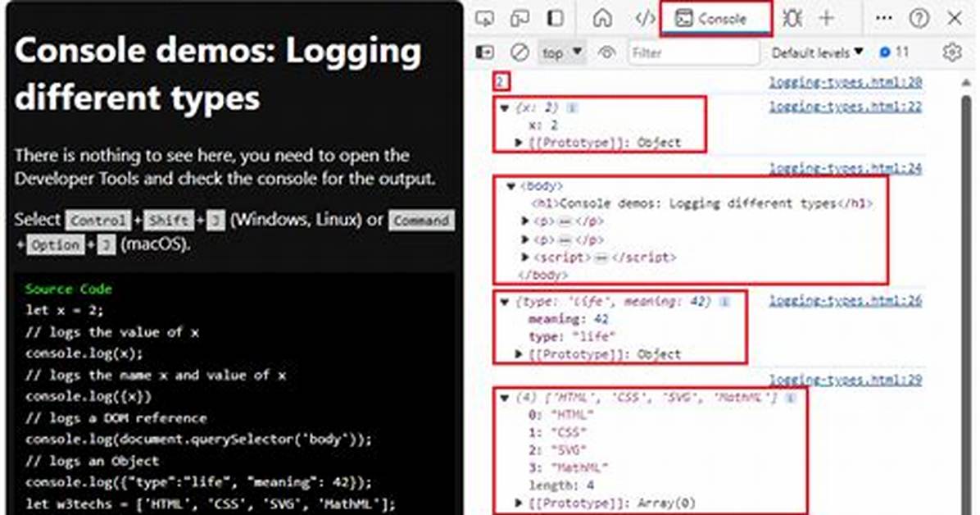Select array item 2: "SVG"
The height and width of the screenshot is (515, 980).
(x=557, y=450)
